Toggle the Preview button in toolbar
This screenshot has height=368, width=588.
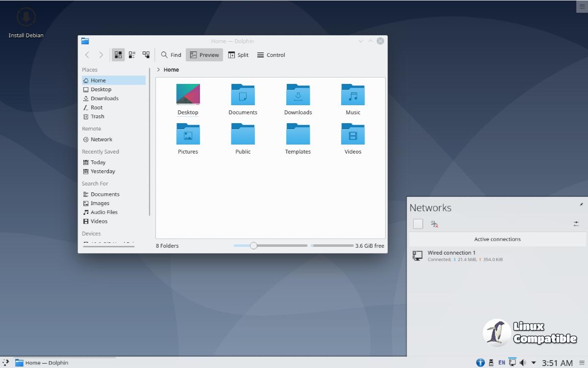coord(204,55)
